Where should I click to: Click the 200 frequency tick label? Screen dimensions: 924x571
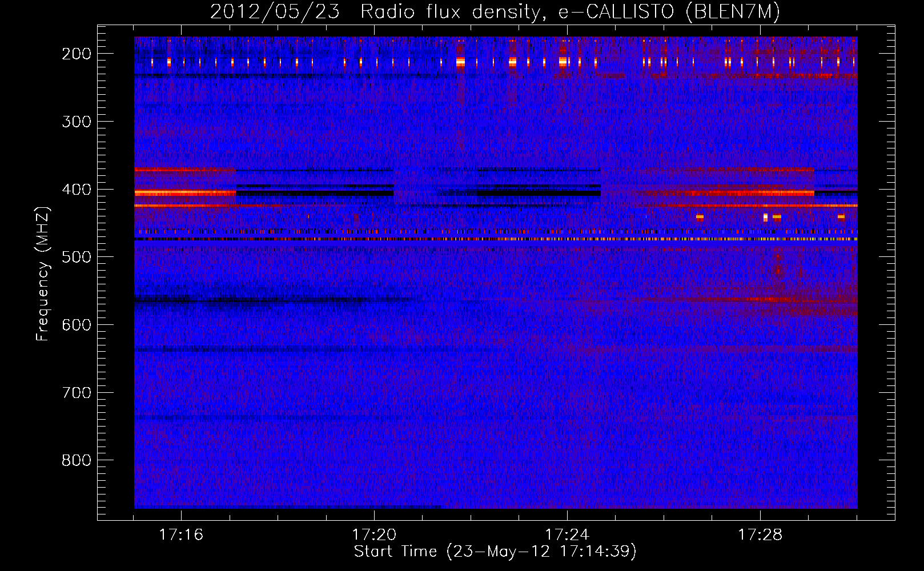77,54
